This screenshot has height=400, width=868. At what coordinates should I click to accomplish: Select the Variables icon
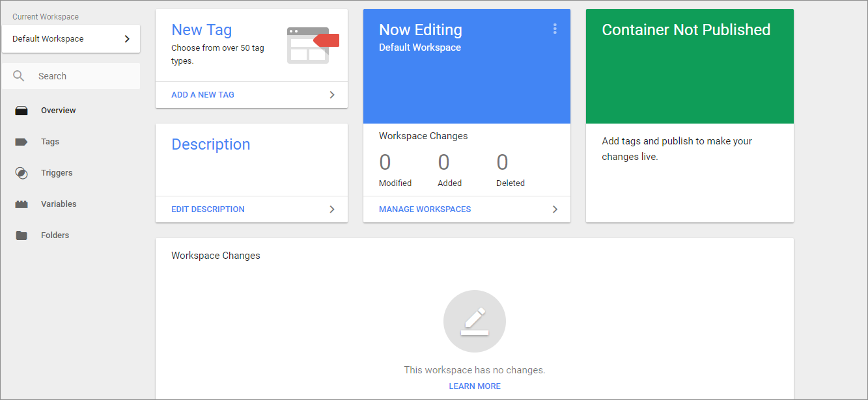pos(21,204)
